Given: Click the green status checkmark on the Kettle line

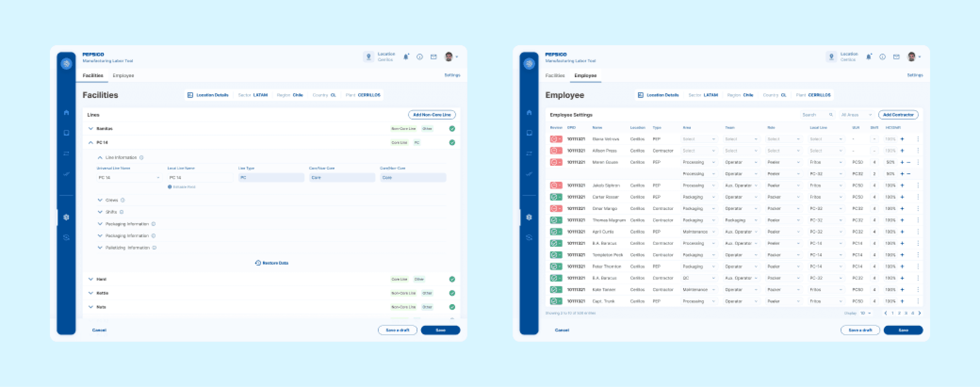Looking at the screenshot, I should click(x=452, y=293).
